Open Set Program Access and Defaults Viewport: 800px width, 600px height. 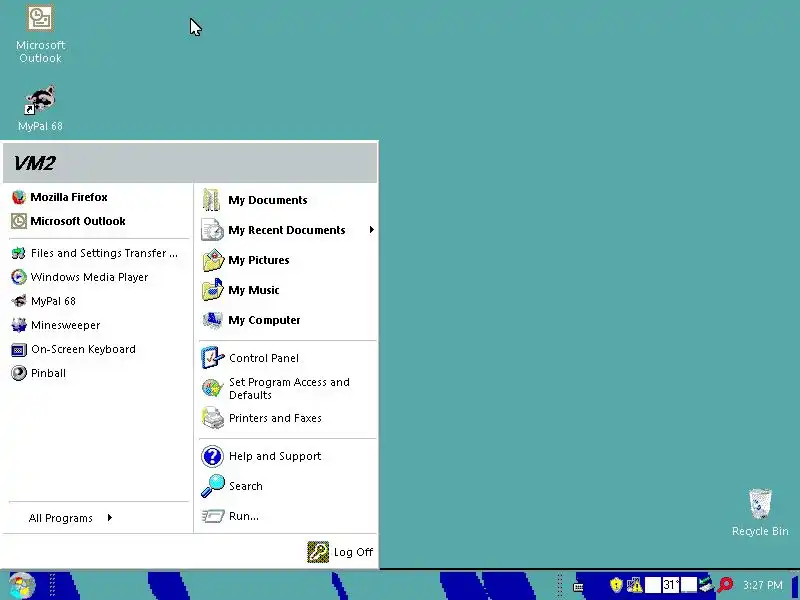(287, 388)
